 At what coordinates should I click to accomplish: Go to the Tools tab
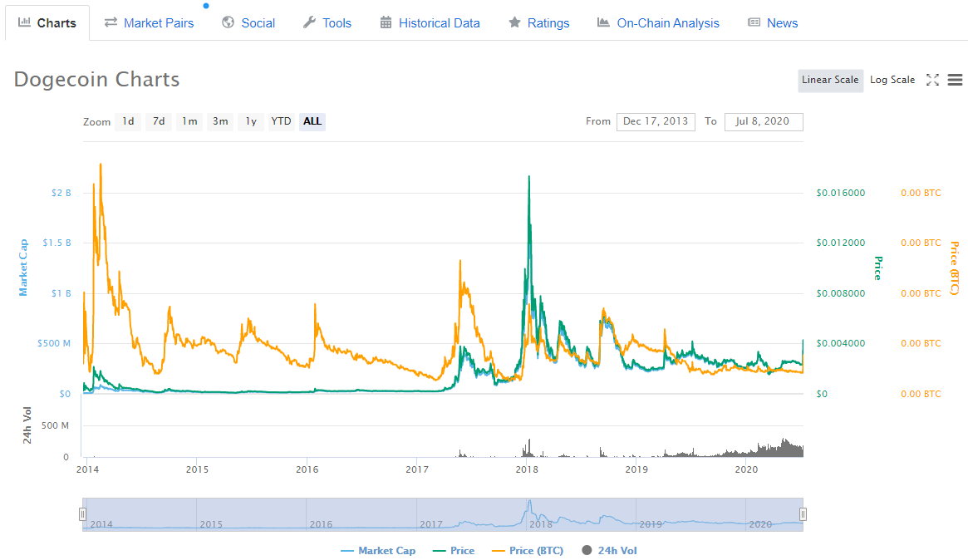pos(327,22)
